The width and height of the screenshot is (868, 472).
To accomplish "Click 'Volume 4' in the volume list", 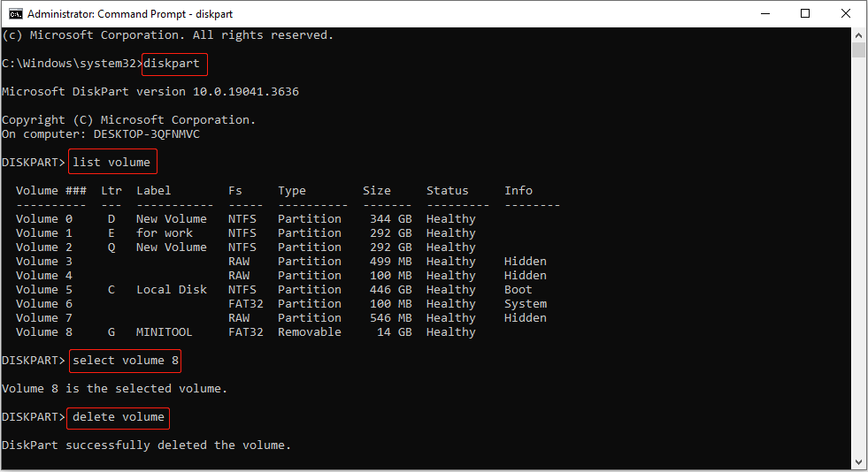I will 44,275.
